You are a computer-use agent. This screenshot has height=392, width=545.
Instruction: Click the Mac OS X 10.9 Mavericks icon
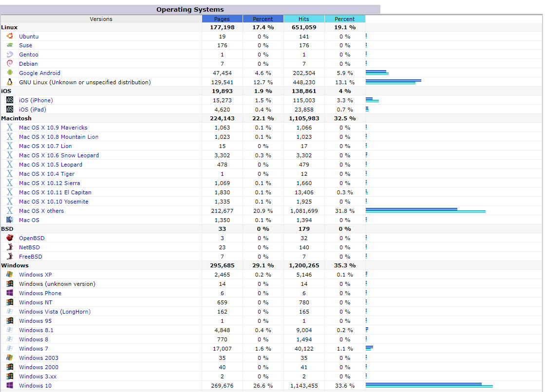pos(10,128)
